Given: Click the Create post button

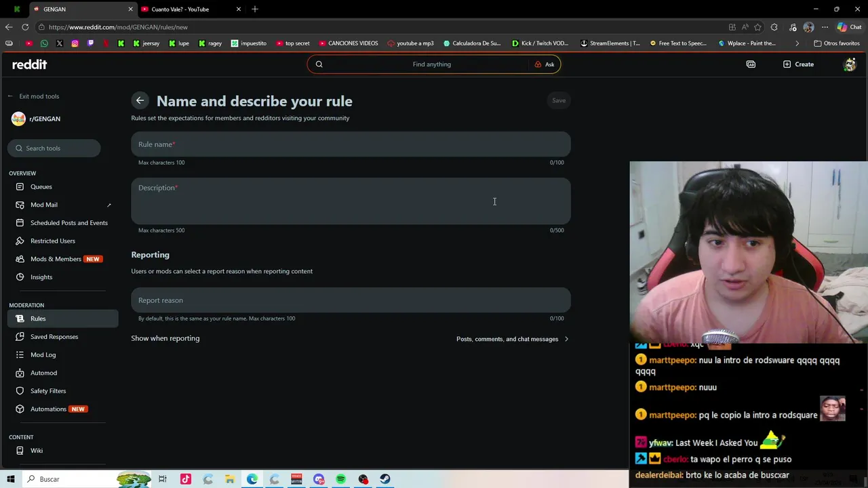Looking at the screenshot, I should tap(798, 64).
